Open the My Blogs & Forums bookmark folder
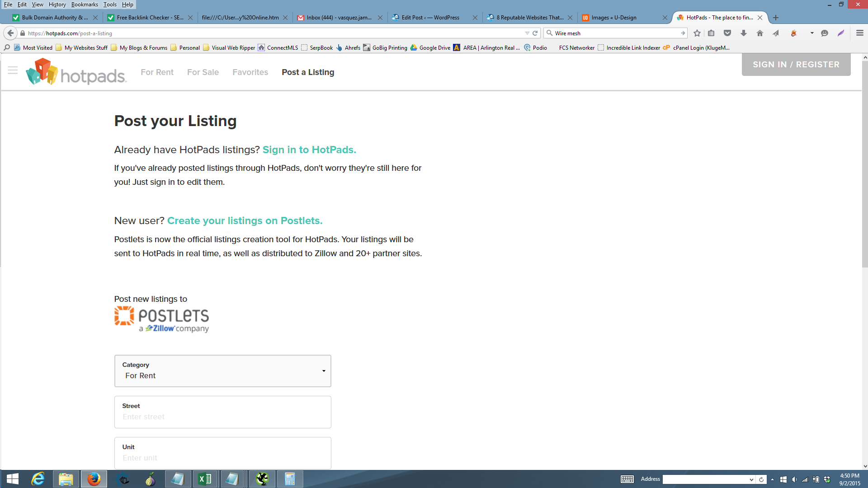Screen dimensions: 868x488 pyautogui.click(x=139, y=47)
